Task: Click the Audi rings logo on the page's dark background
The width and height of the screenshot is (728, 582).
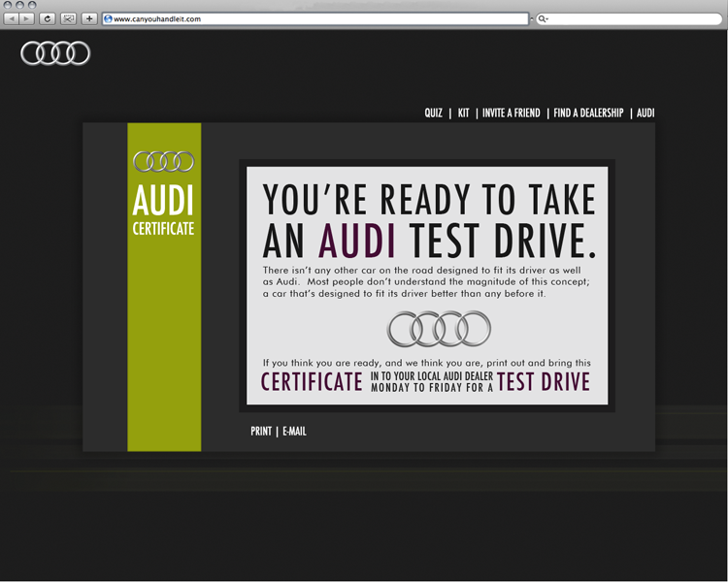Action: pyautogui.click(x=55, y=53)
